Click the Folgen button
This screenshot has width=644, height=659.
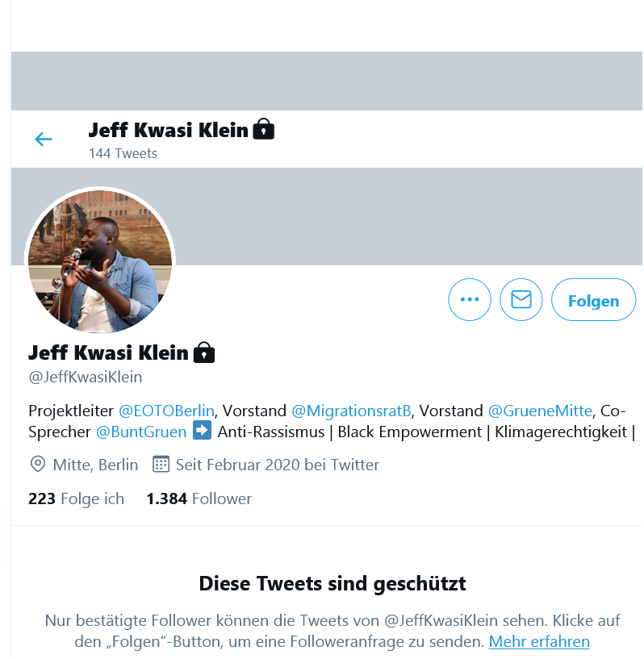click(593, 300)
